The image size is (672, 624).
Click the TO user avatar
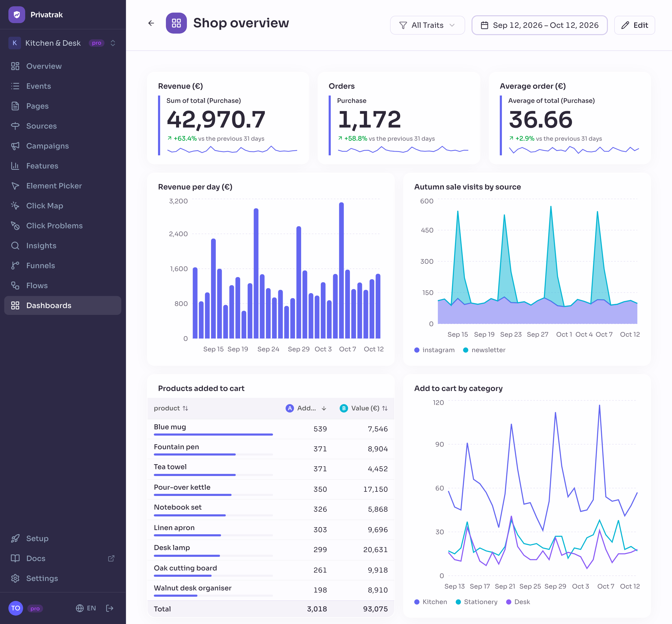tap(15, 608)
